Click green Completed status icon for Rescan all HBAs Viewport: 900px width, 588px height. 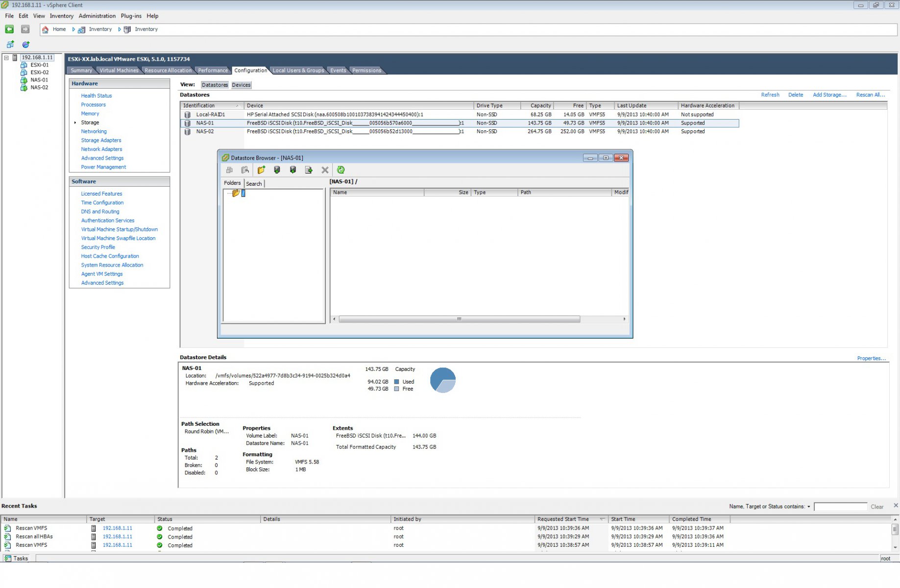(160, 537)
